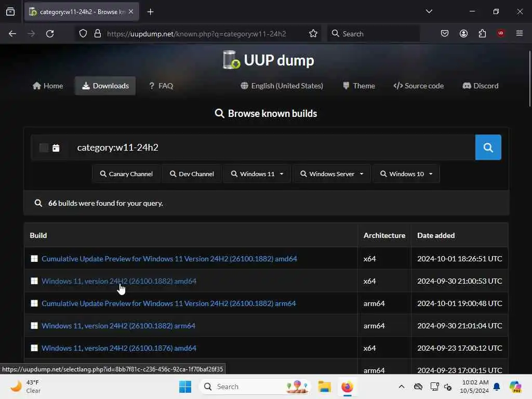The height and width of the screenshot is (399, 532).
Task: Open the tracking protection shield icon
Action: tap(83, 34)
